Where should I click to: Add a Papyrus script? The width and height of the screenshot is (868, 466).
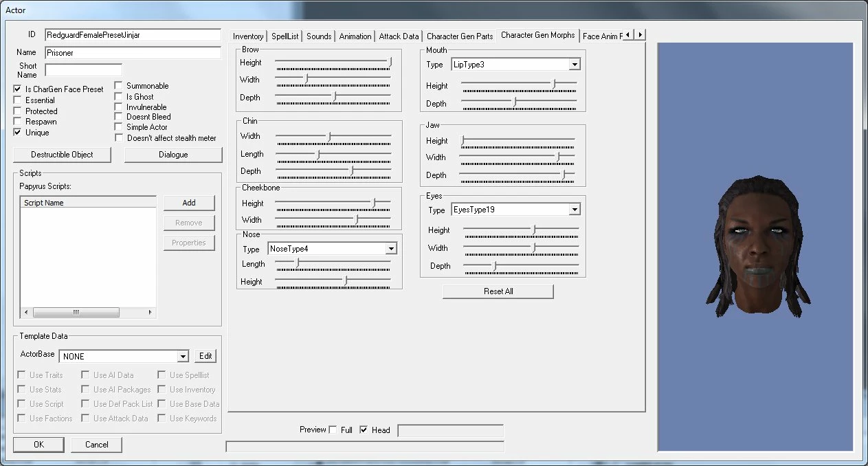click(x=189, y=203)
